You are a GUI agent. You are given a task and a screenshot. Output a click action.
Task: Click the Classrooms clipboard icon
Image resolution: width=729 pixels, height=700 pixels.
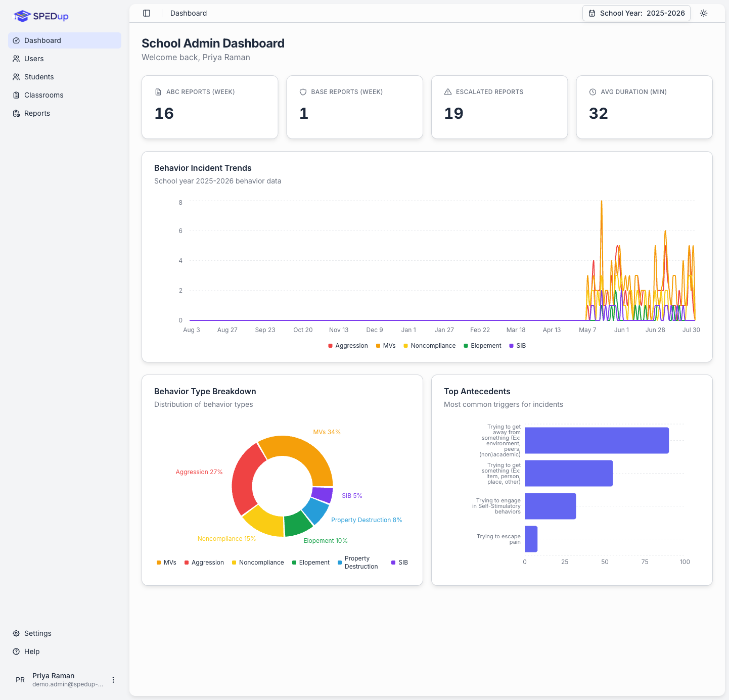coord(16,95)
